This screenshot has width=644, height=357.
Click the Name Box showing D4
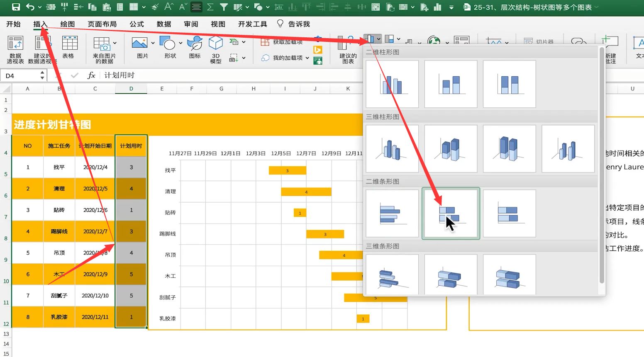[x=21, y=75]
